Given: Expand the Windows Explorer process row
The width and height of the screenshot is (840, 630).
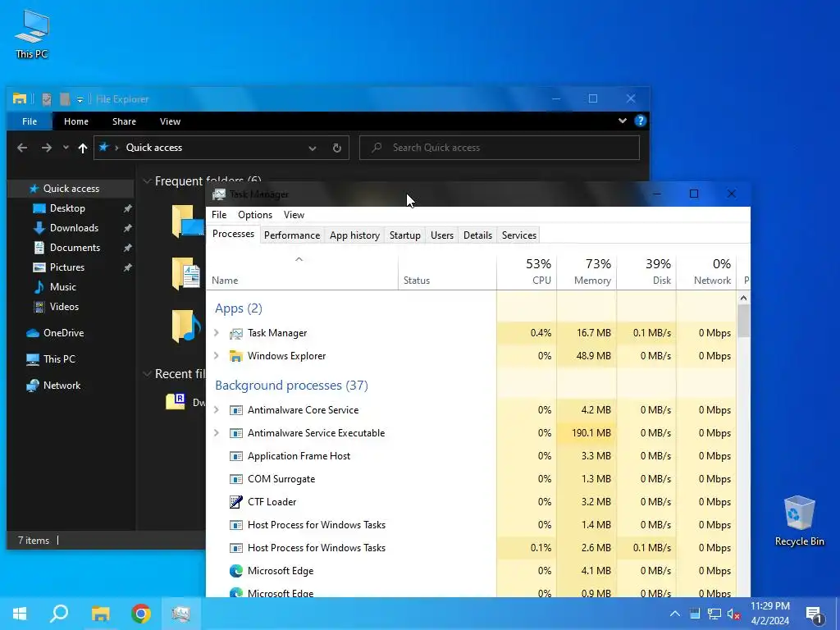Looking at the screenshot, I should [x=217, y=356].
